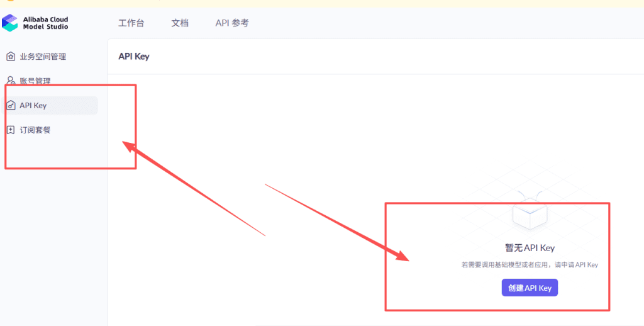Click the house icon beside 业务空间管理
The height and width of the screenshot is (326, 644).
pos(11,56)
